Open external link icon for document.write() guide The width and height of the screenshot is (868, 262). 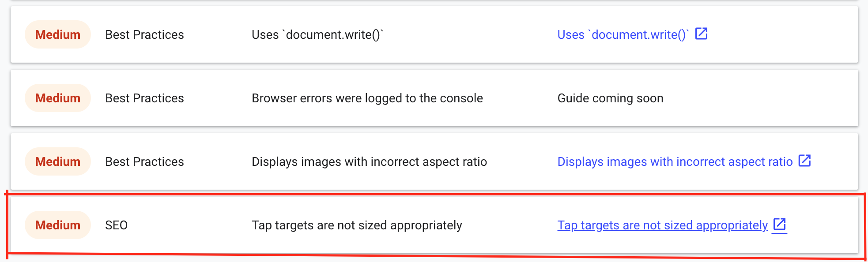701,34
